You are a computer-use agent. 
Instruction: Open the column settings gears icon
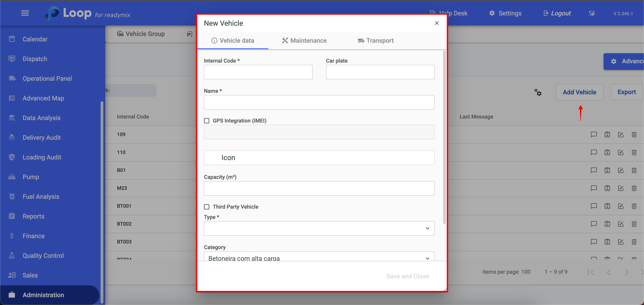tap(538, 92)
